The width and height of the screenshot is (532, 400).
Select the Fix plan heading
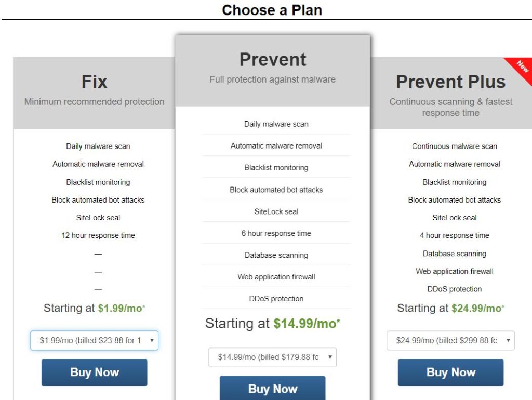pyautogui.click(x=95, y=82)
